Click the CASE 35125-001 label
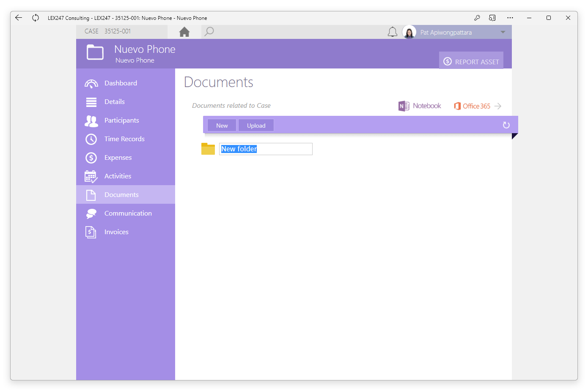 [x=108, y=31]
